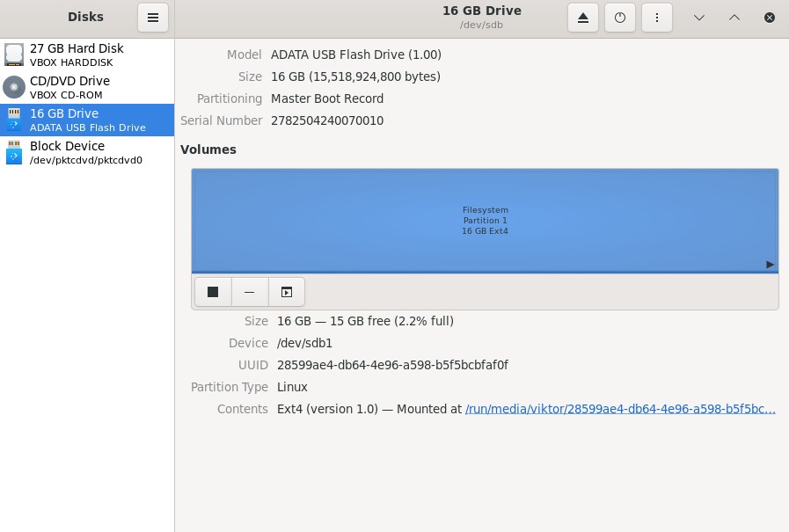Open the Disks application hamburger menu
Viewport: 789px width, 532px height.
click(x=153, y=18)
